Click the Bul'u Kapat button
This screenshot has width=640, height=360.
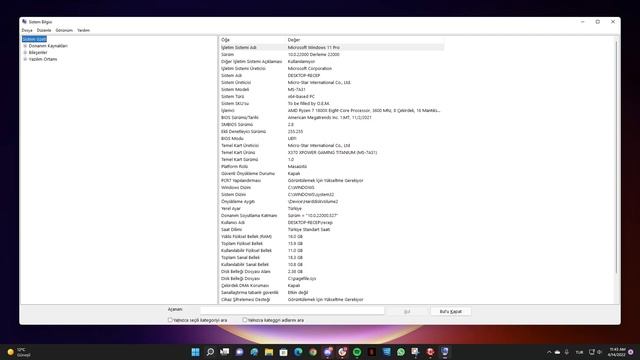451,311
